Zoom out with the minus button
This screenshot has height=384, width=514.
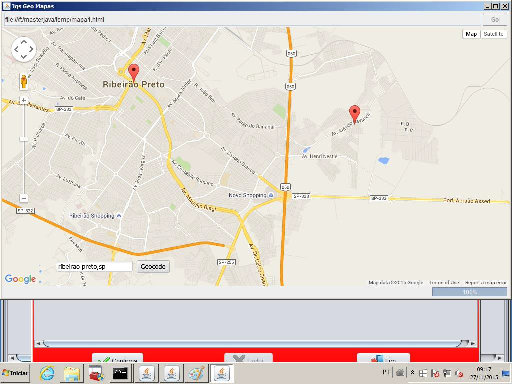pyautogui.click(x=24, y=198)
